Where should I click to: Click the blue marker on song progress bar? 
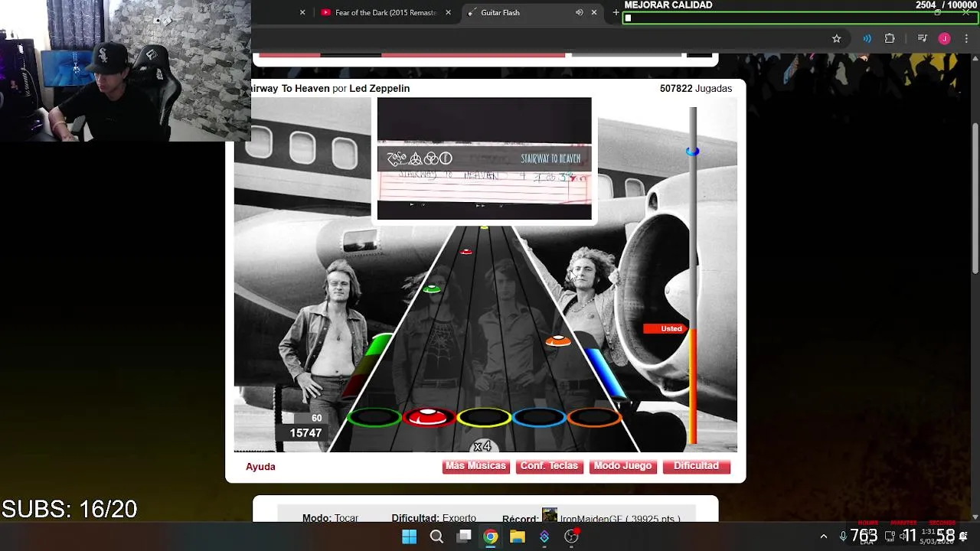pyautogui.click(x=692, y=152)
